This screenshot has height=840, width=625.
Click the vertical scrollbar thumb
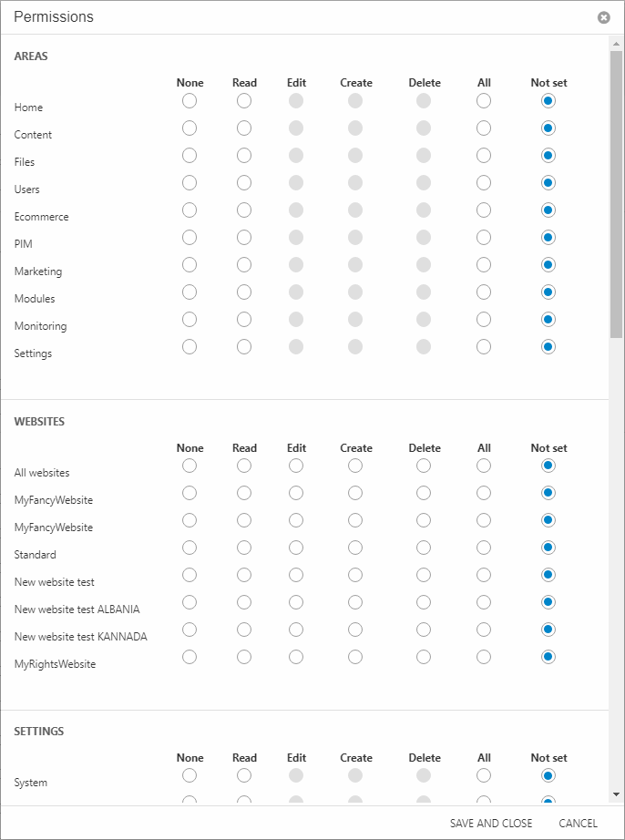(x=617, y=191)
